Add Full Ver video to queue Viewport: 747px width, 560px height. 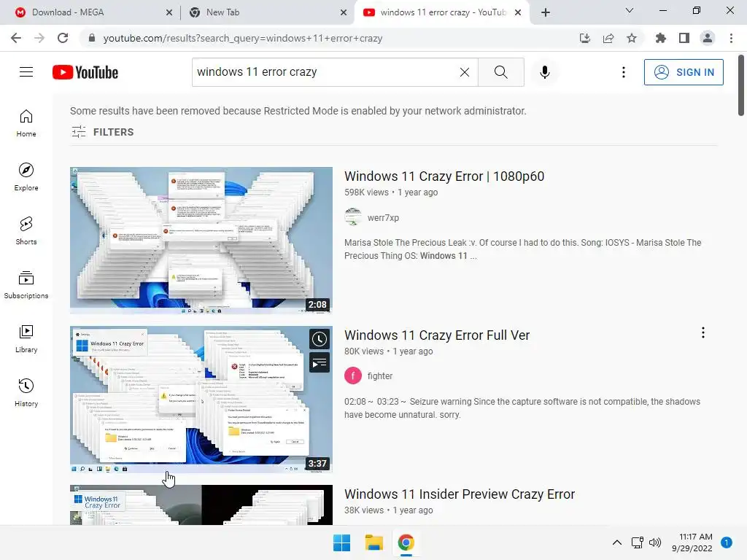(320, 363)
